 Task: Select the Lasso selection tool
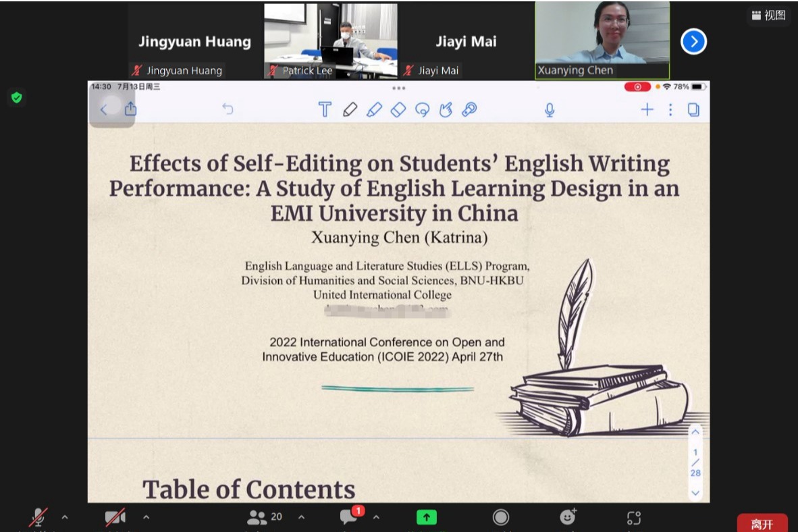pos(422,109)
